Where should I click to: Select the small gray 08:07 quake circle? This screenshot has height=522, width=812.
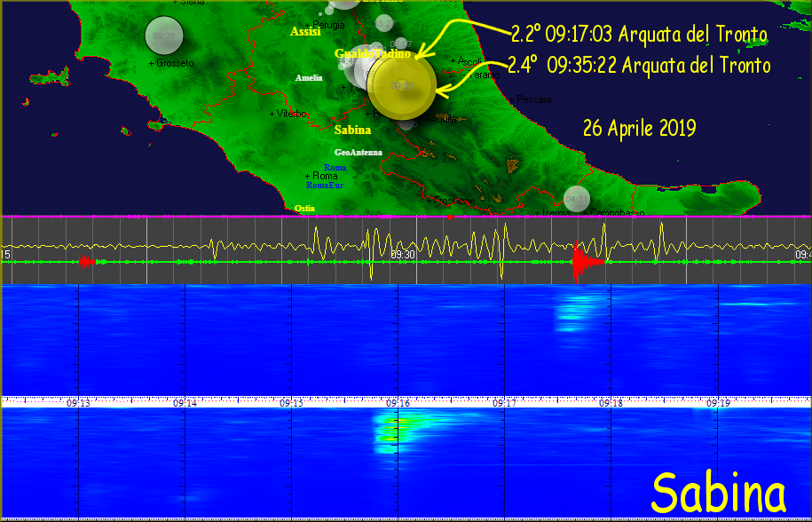click(401, 44)
